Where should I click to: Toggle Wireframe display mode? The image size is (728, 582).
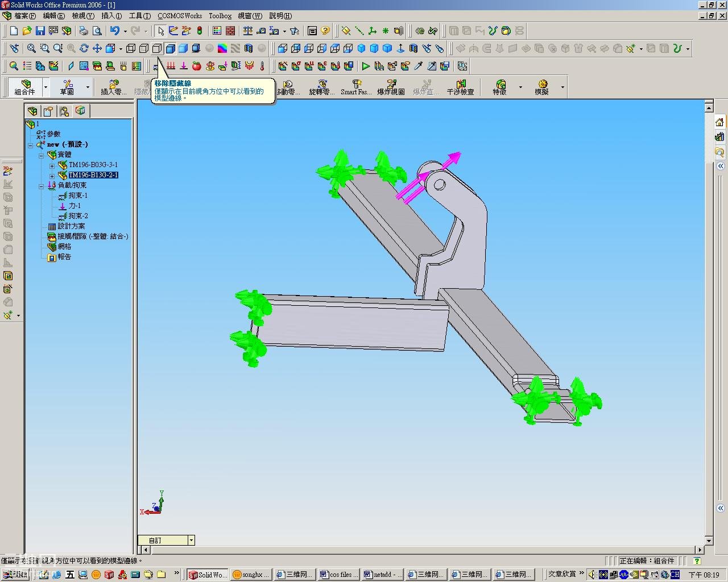coord(131,48)
